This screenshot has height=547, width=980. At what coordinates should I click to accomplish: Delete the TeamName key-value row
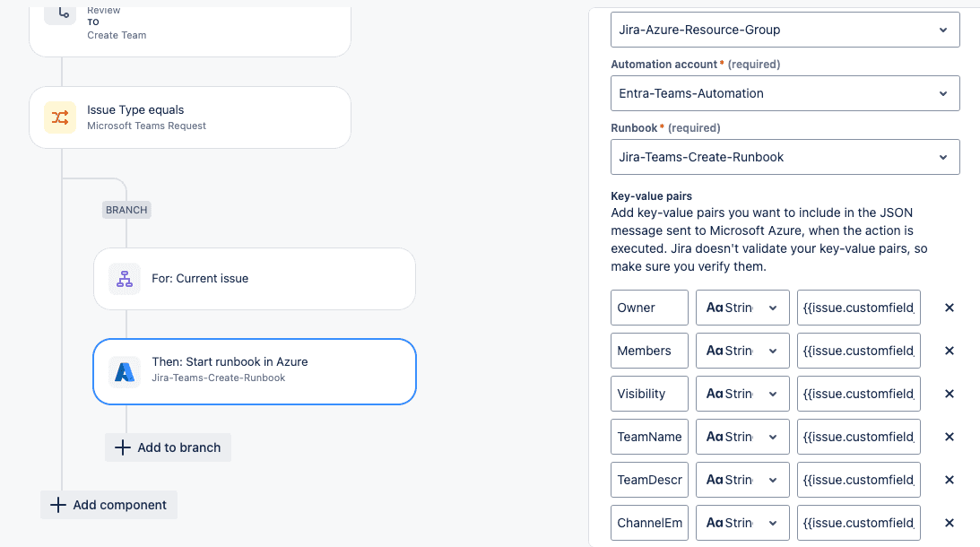950,437
